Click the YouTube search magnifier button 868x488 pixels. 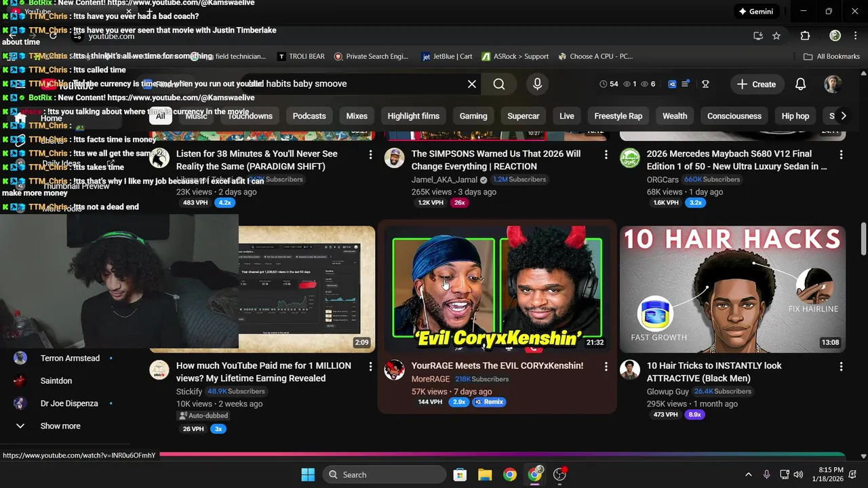click(499, 84)
